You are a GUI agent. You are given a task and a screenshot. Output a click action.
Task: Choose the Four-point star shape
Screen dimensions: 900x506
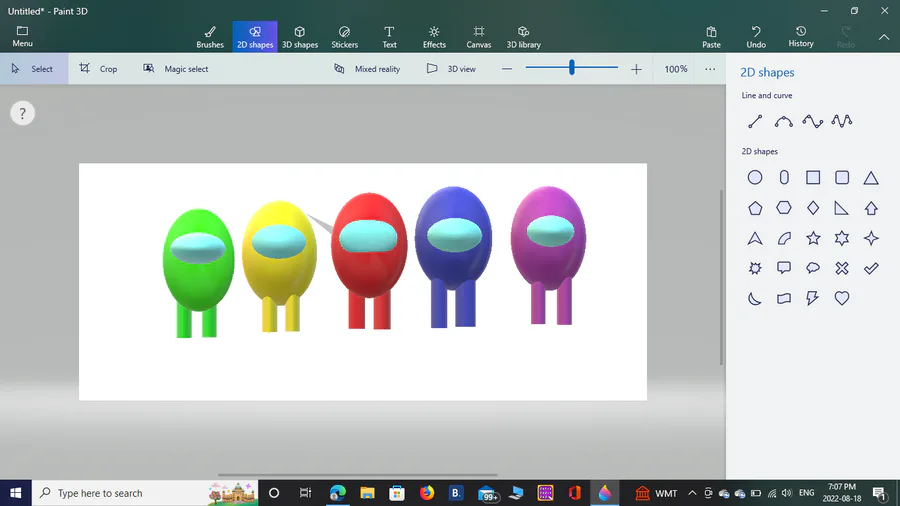click(871, 238)
